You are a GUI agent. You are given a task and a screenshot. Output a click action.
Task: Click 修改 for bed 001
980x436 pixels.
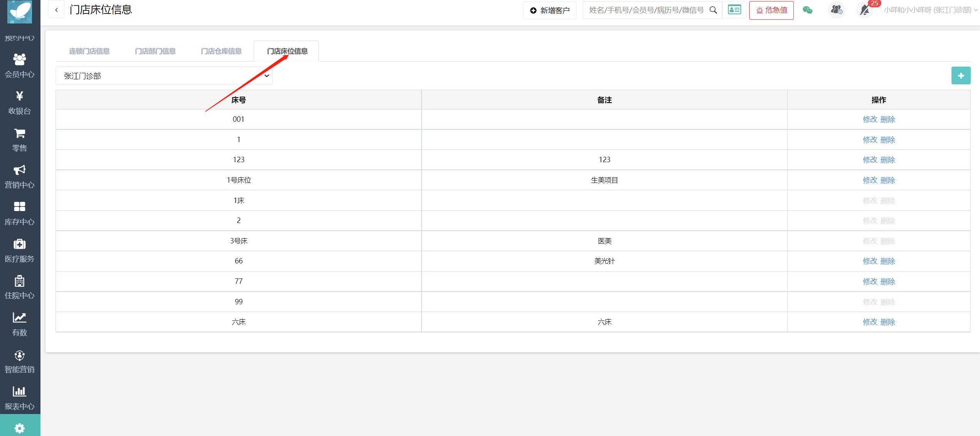click(870, 119)
